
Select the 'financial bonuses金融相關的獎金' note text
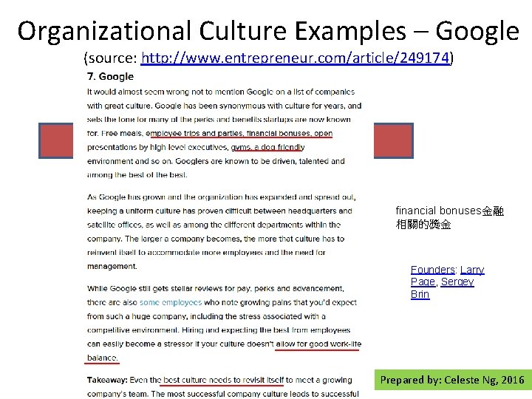click(x=449, y=217)
